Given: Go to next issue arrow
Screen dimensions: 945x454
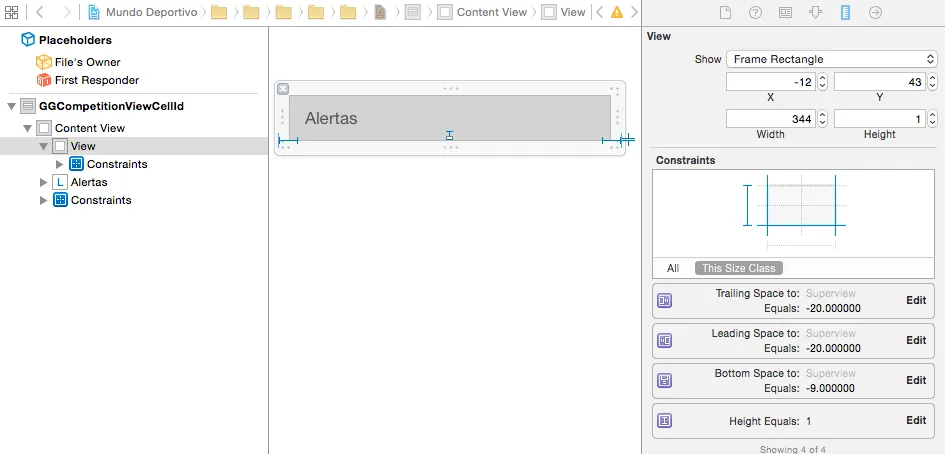Looking at the screenshot, I should point(634,12).
